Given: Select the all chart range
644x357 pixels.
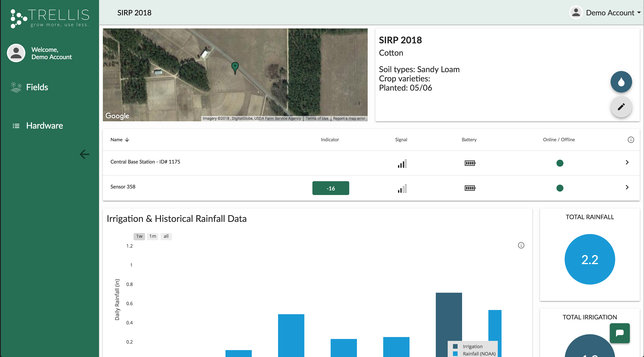Looking at the screenshot, I should click(166, 236).
